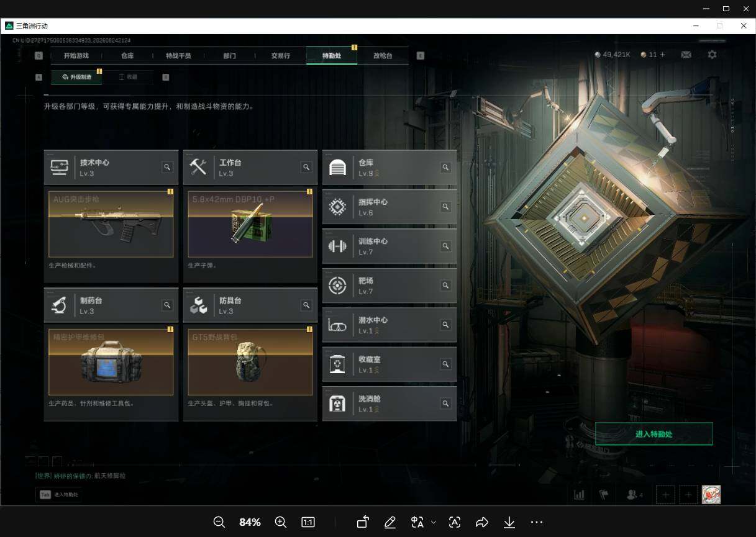This screenshot has height=537, width=756.
Task: Open the friends list icon showing 4
Action: pos(634,495)
